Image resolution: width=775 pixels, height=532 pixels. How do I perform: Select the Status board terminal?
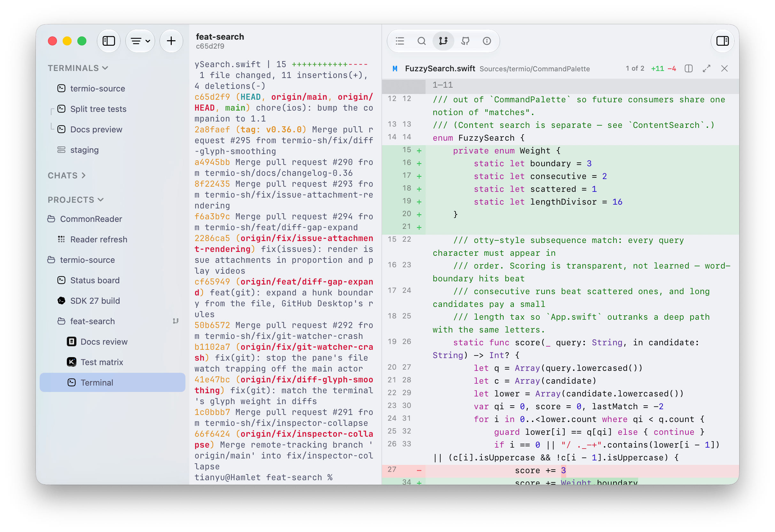[x=113, y=280]
